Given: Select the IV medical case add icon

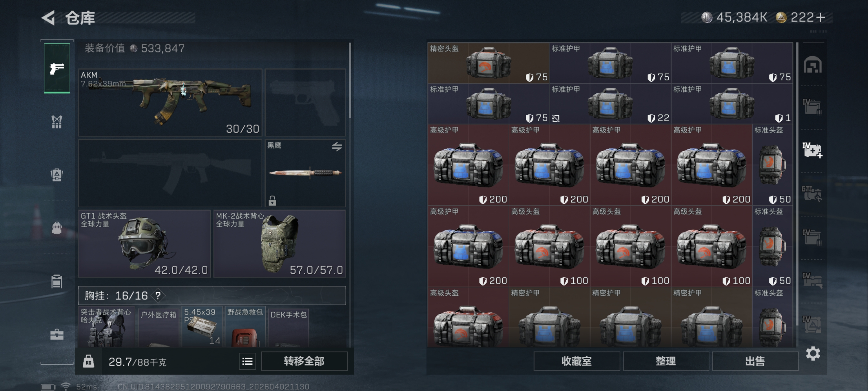Looking at the screenshot, I should coord(813,150).
